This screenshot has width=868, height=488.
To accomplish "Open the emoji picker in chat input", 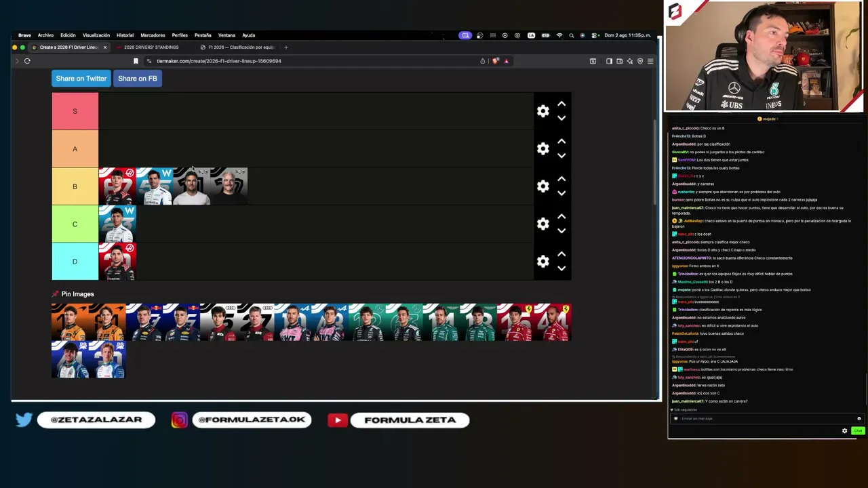I will [859, 419].
